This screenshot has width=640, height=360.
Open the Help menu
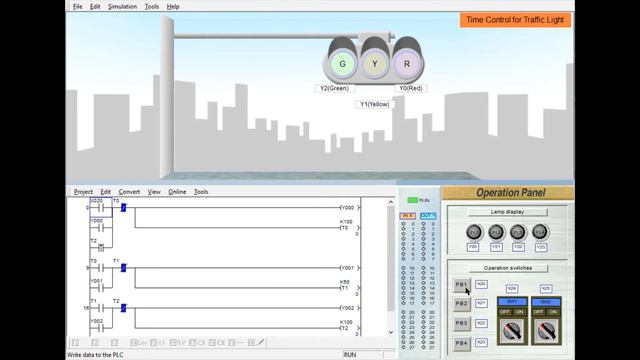pos(173,7)
